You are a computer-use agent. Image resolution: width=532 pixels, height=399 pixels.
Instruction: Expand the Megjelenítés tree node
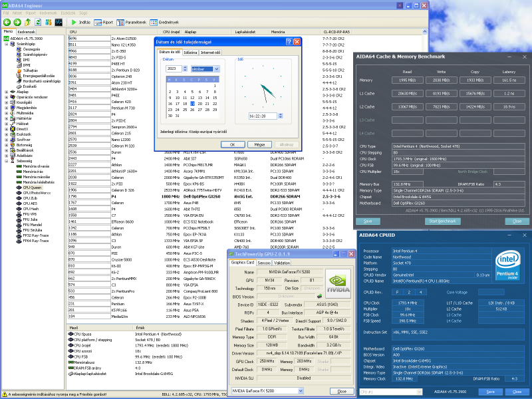pos(6,108)
